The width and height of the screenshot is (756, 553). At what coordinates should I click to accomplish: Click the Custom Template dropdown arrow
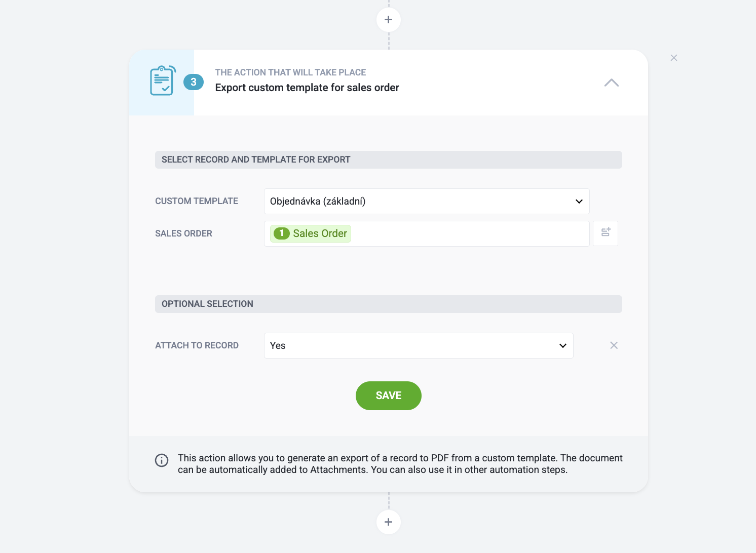click(x=579, y=201)
